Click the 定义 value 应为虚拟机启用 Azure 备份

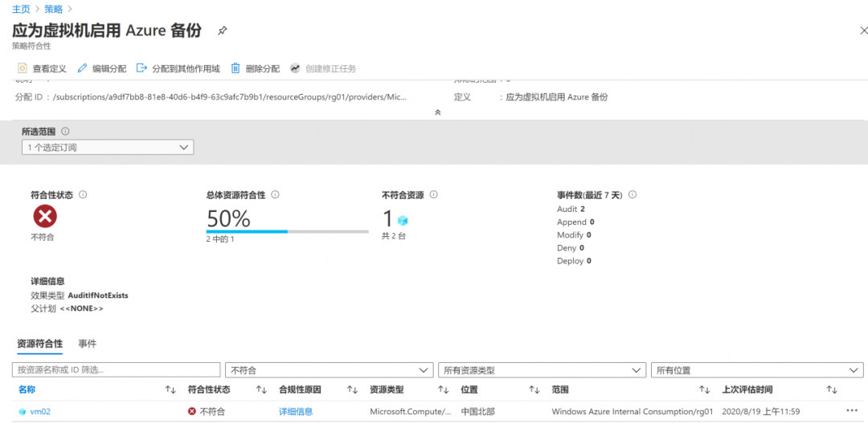[556, 97]
